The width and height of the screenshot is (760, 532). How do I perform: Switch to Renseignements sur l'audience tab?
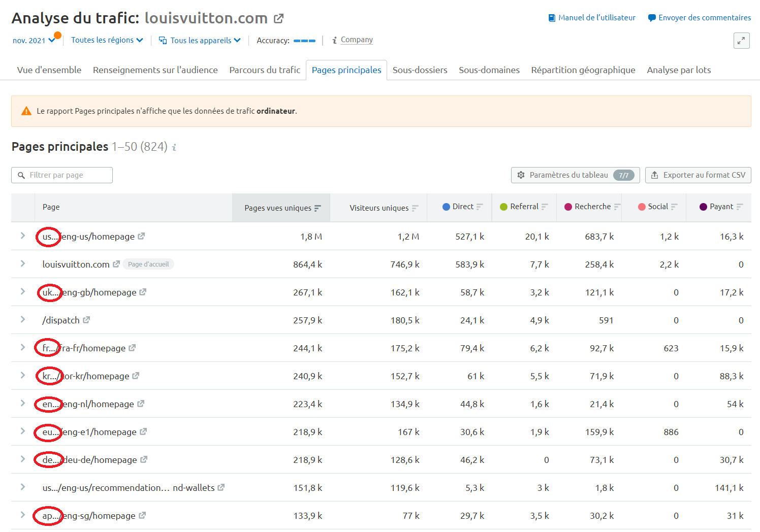pyautogui.click(x=155, y=70)
